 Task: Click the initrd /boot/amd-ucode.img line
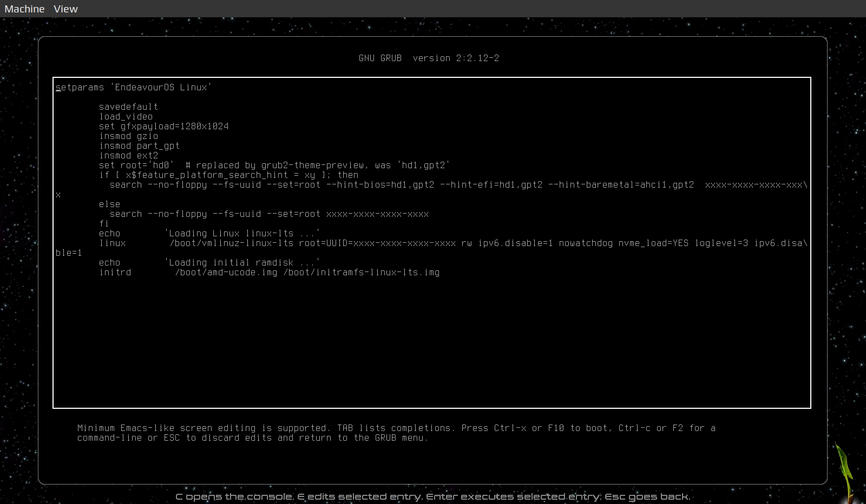coord(269,272)
